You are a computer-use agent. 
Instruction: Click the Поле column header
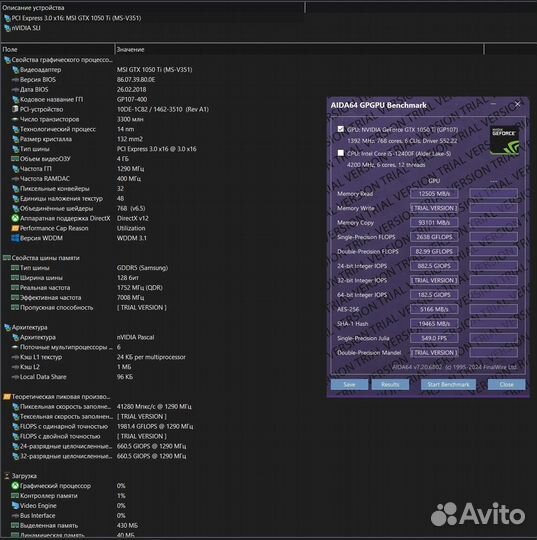point(58,50)
